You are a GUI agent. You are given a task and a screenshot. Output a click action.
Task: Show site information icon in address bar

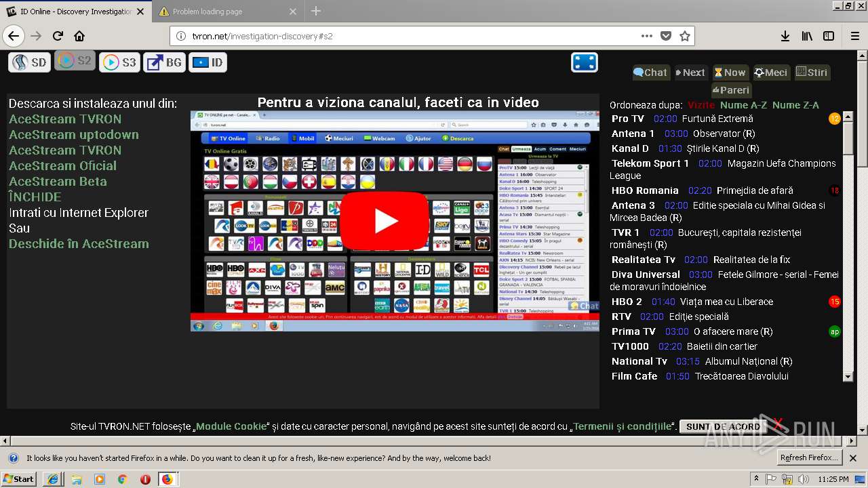[182, 36]
